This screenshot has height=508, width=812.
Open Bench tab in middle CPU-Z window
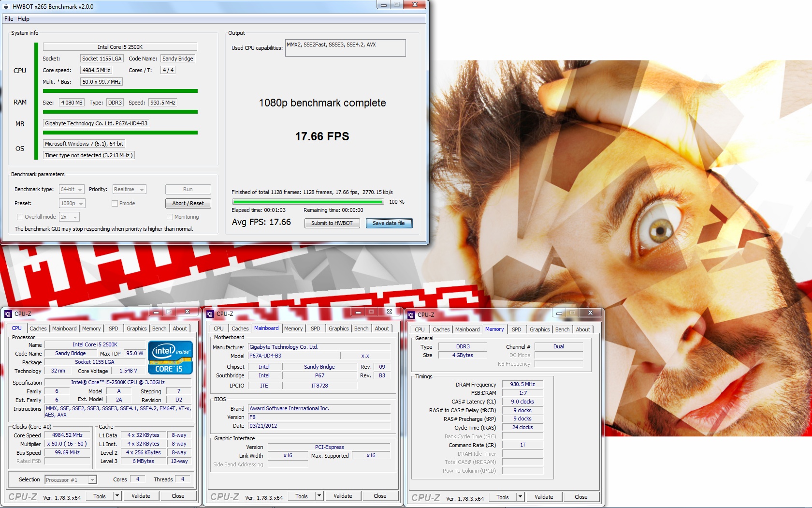coord(361,329)
